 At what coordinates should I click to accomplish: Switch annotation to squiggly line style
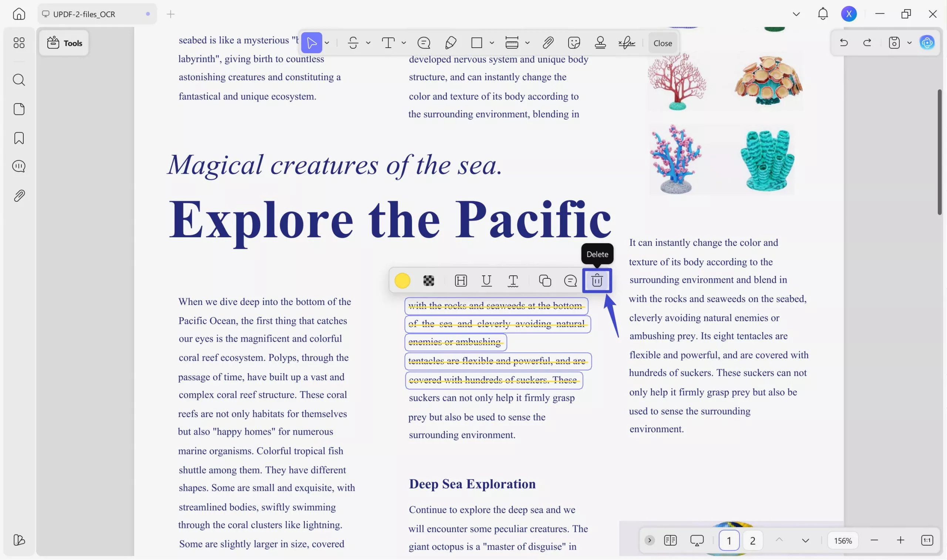tap(513, 281)
